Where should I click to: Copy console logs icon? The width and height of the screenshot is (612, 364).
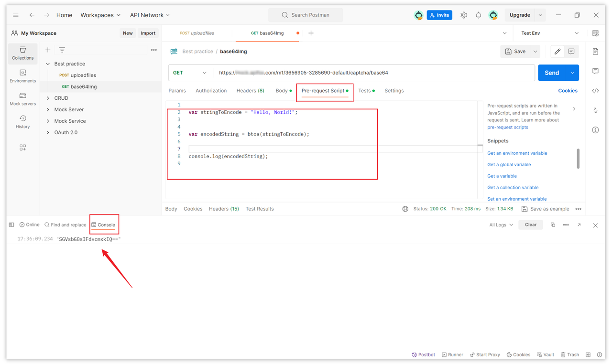click(x=553, y=225)
